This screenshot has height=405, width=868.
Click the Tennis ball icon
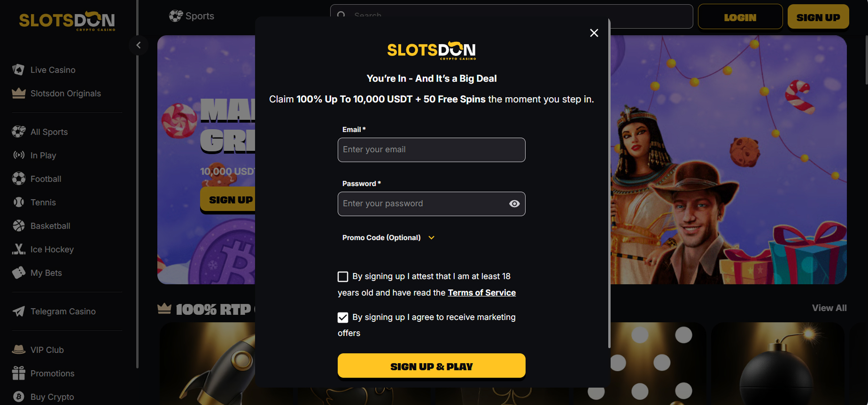pos(18,202)
